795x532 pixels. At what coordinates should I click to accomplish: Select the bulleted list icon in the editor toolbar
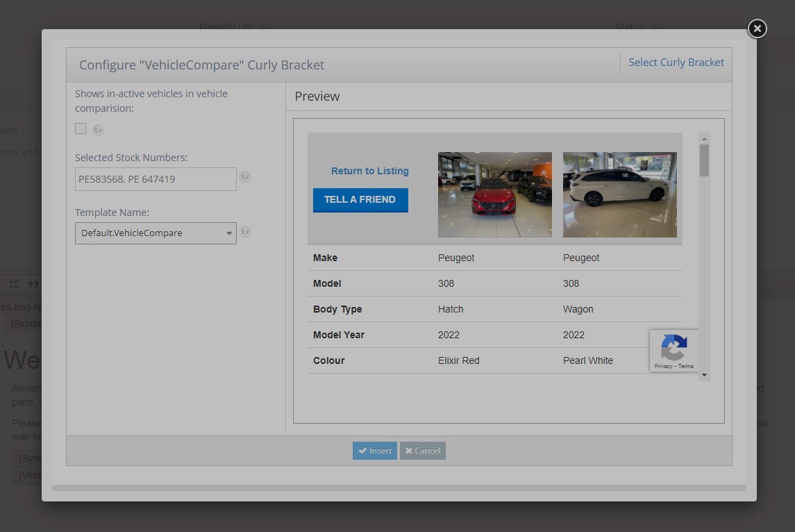click(x=14, y=283)
